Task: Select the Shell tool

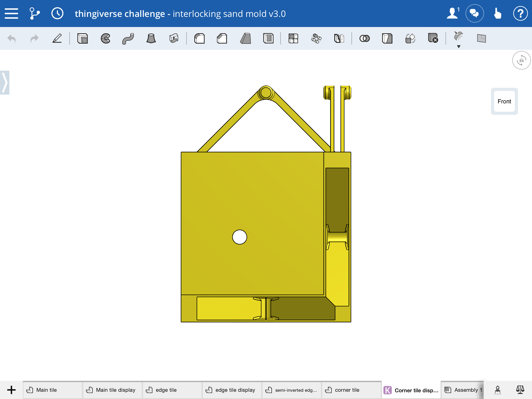Action: click(268, 38)
